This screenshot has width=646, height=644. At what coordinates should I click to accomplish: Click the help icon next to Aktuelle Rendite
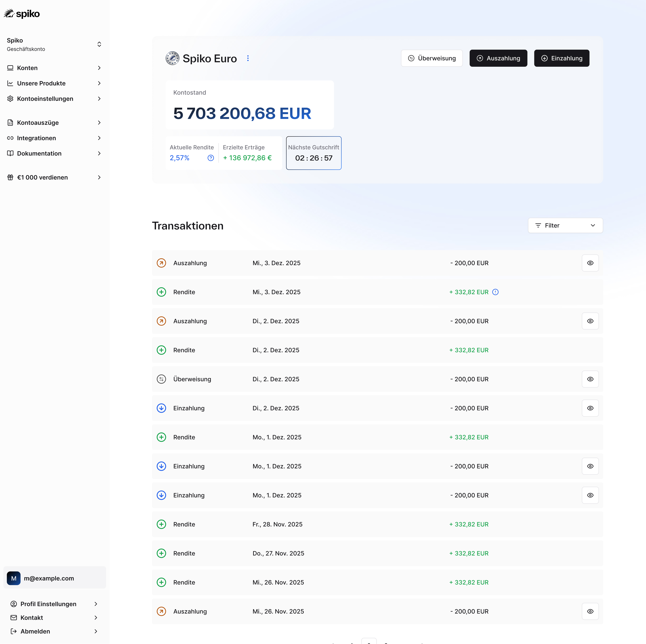211,158
